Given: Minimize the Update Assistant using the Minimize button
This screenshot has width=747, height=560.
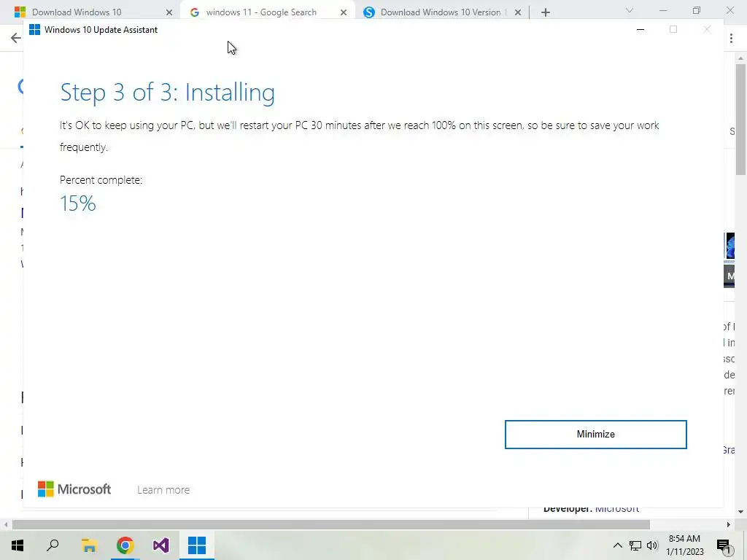Looking at the screenshot, I should point(595,435).
